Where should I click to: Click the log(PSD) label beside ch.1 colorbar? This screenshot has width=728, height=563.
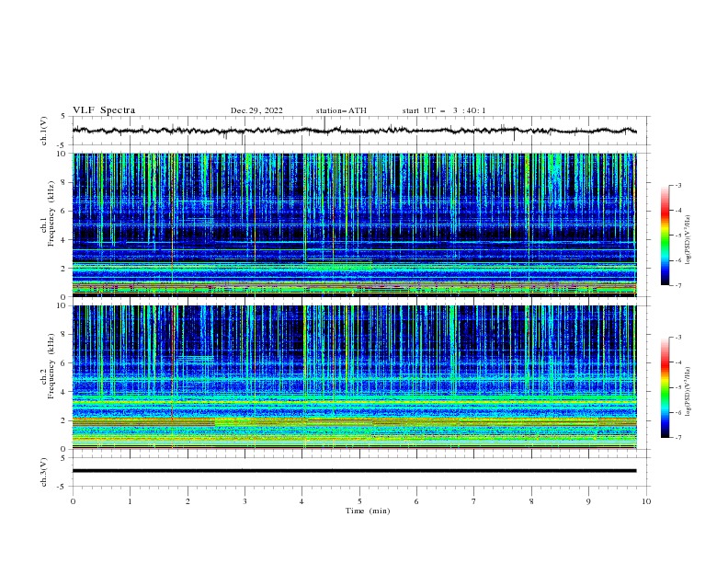point(688,240)
